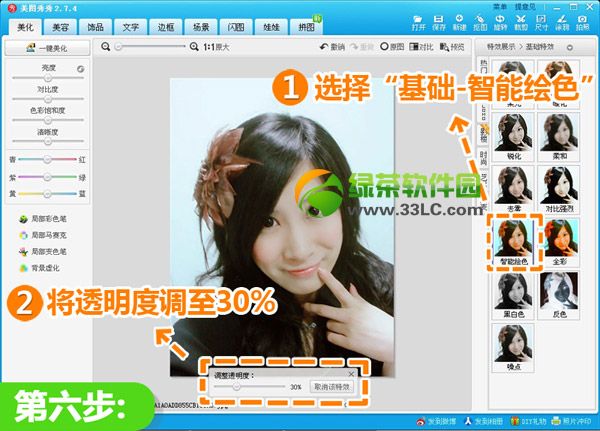The width and height of the screenshot is (600, 431).
Task: Open a file with 打开 icon
Action: click(418, 23)
